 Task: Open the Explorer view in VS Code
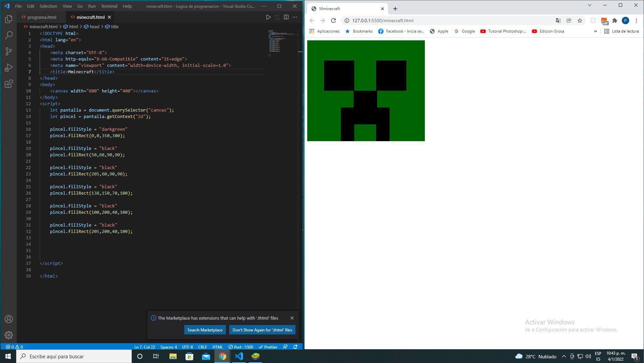(9, 19)
